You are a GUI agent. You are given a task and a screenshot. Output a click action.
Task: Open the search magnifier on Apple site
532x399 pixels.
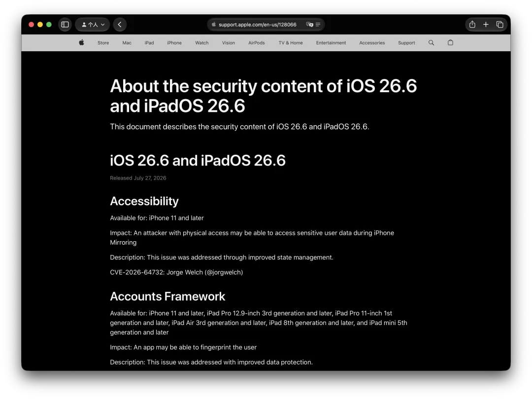pyautogui.click(x=431, y=43)
